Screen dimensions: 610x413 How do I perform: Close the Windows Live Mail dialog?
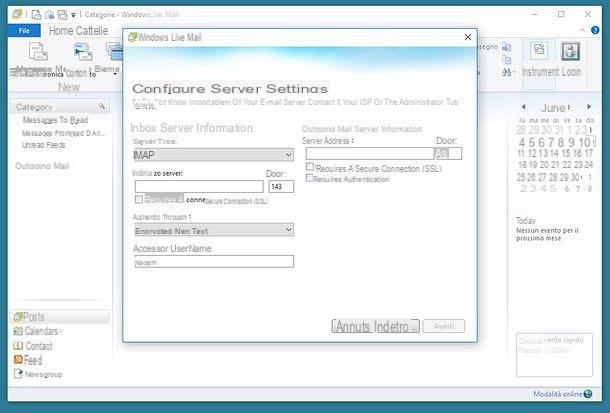tap(468, 37)
